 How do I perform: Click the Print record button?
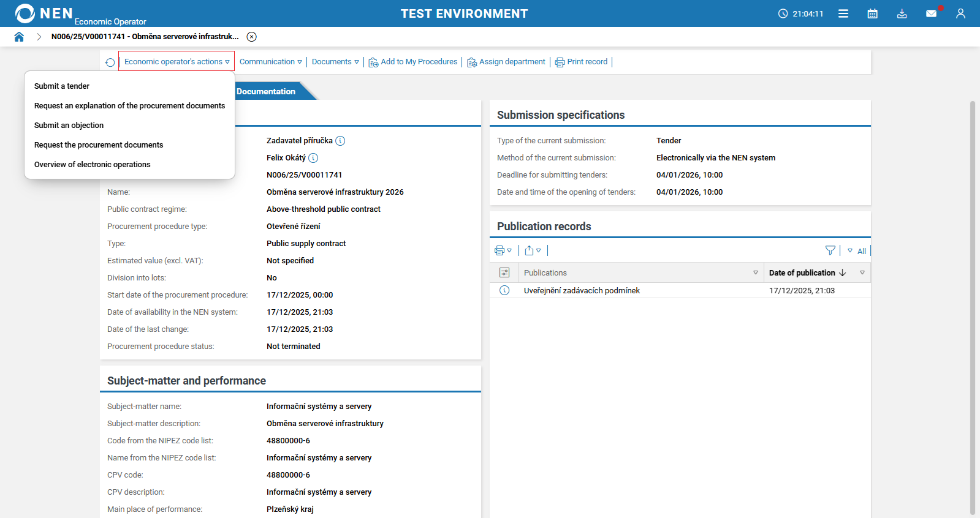582,62
